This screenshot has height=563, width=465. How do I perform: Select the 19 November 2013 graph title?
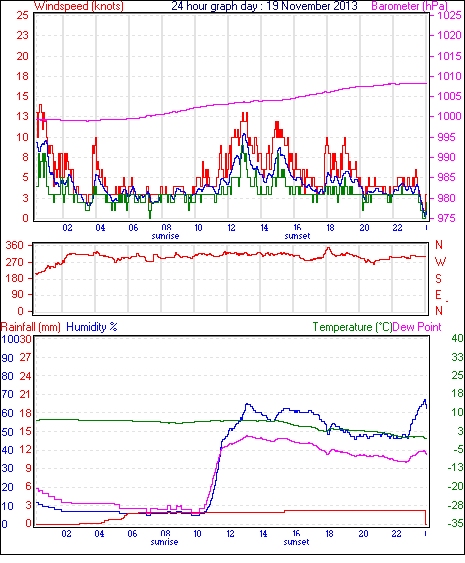click(312, 6)
